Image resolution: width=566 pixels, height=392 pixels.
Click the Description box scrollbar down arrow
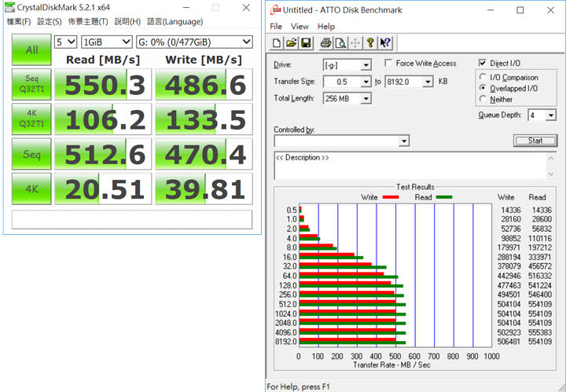pos(551,174)
